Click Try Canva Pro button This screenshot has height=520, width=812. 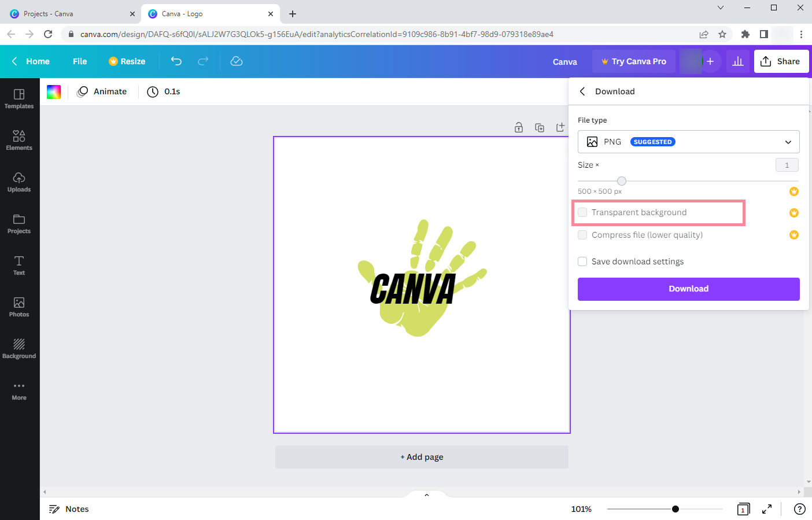pos(634,61)
